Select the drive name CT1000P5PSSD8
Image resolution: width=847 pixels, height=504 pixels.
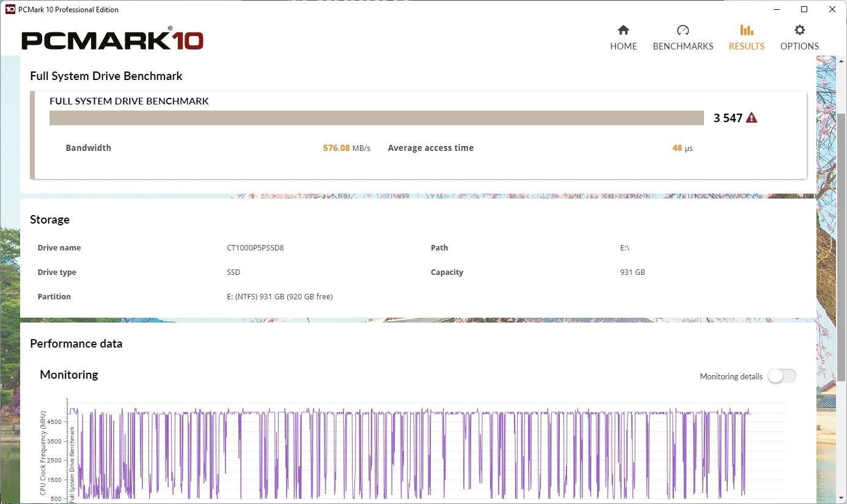[x=255, y=247]
